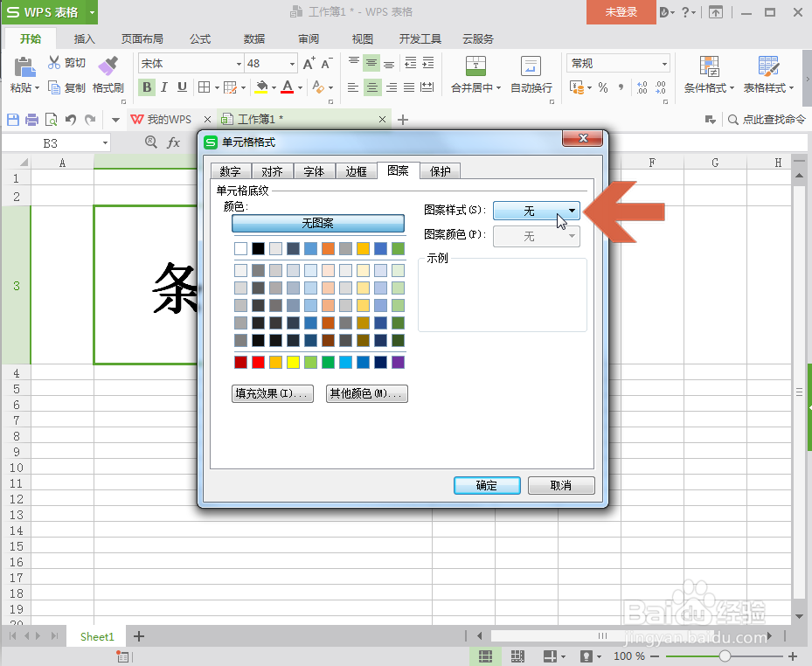
Task: Click the Copy (复制) icon
Action: pyautogui.click(x=54, y=87)
